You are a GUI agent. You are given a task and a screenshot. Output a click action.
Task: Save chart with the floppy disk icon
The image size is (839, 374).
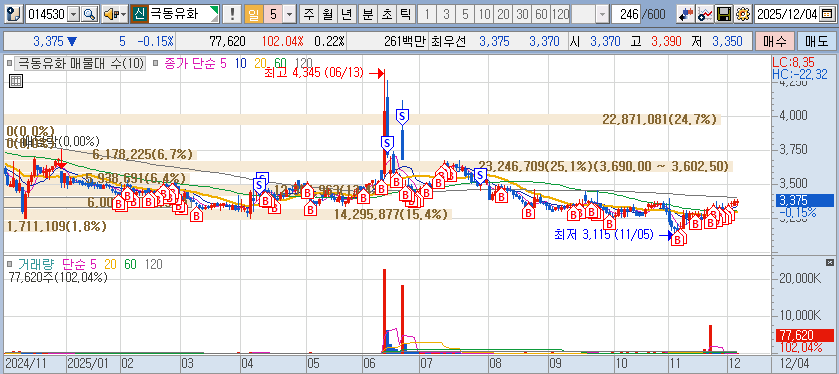click(723, 14)
